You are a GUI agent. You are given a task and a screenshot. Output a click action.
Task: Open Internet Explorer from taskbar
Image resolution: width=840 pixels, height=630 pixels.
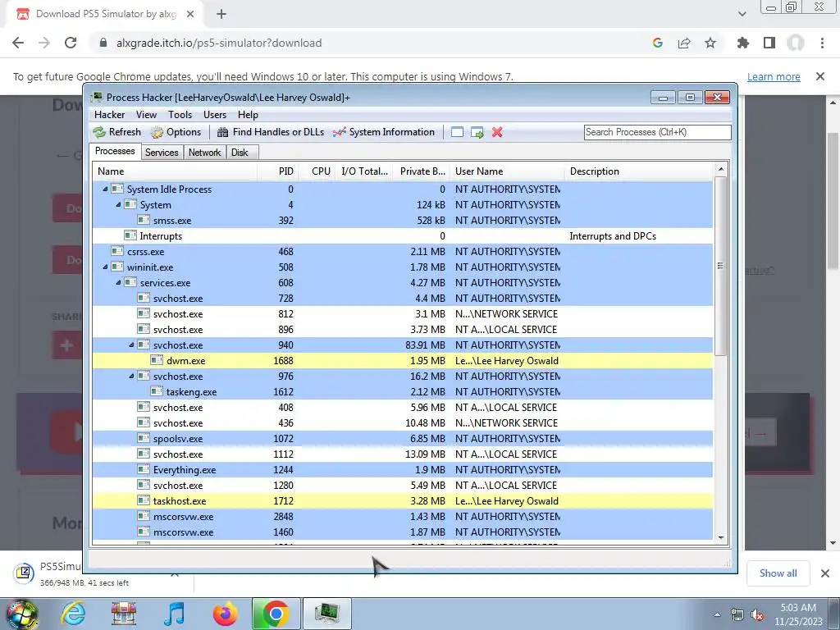pyautogui.click(x=73, y=614)
